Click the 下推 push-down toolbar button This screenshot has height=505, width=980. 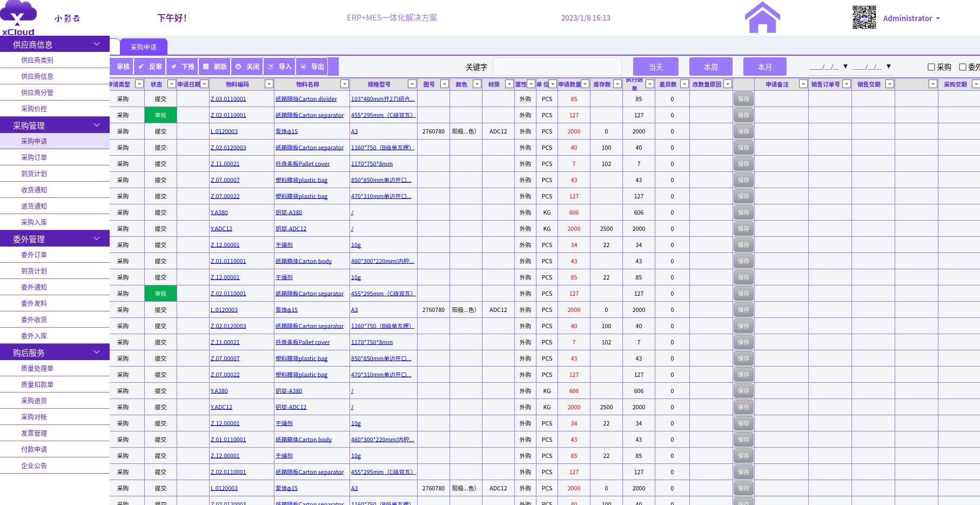point(183,67)
